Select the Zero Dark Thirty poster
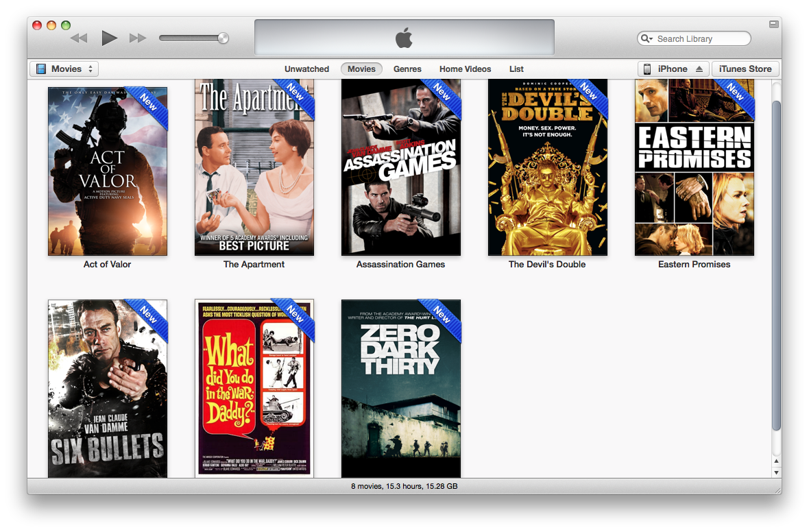Viewport: 809px width, 532px height. (401, 389)
